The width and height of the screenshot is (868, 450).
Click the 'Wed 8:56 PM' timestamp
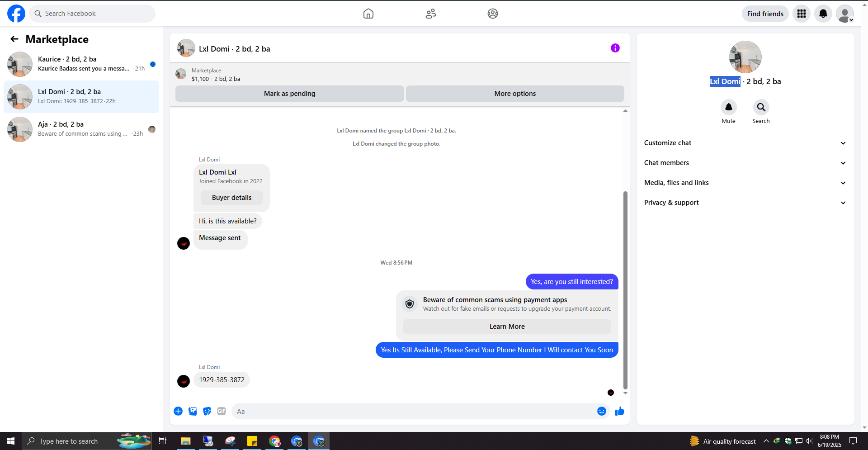396,263
